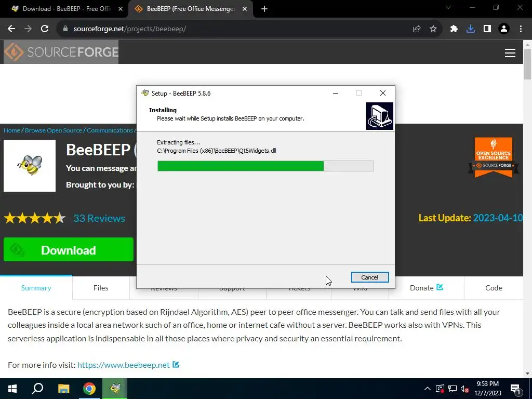The width and height of the screenshot is (532, 399).
Task: Close the BeeBEEP (Free Office Messenger) tab
Action: pyautogui.click(x=245, y=9)
